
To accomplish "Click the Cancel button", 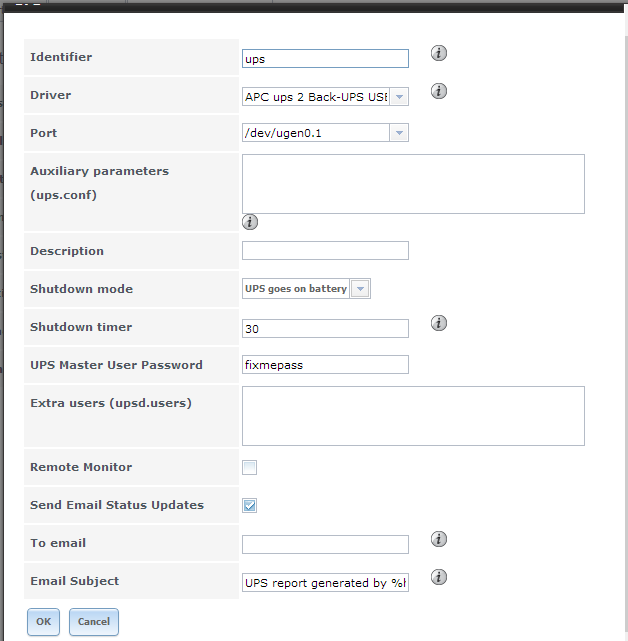I will (94, 621).
